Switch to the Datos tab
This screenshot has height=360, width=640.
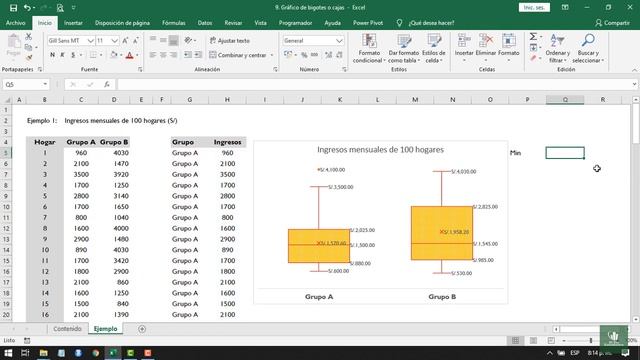tap(205, 23)
